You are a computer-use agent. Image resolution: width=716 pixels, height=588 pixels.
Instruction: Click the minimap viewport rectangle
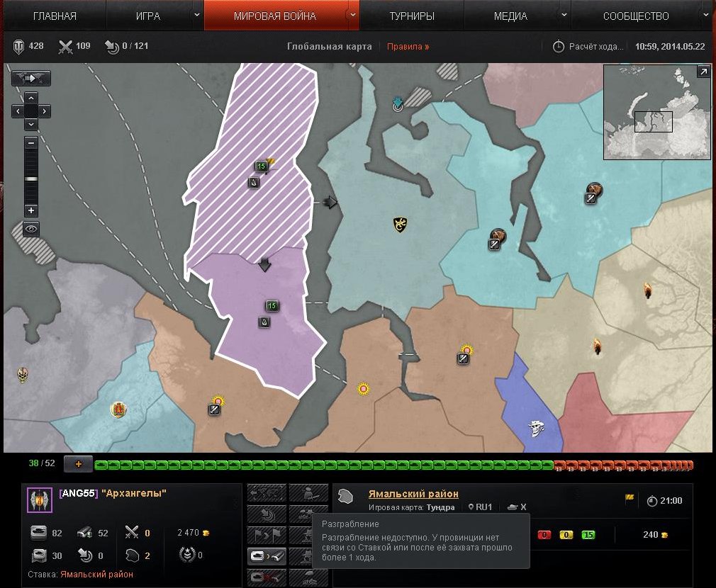pyautogui.click(x=654, y=122)
